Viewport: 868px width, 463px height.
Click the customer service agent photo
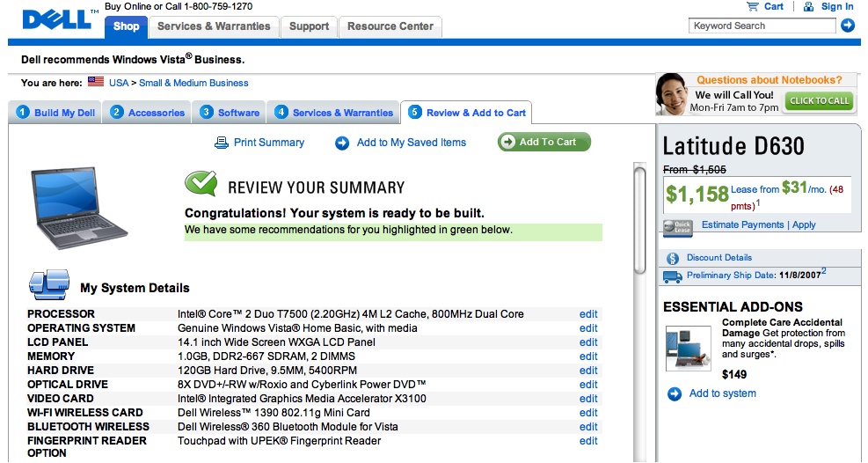click(672, 93)
